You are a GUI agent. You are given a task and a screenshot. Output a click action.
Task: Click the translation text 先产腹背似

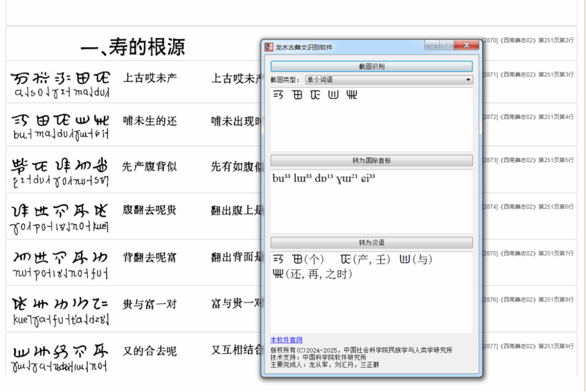(x=149, y=166)
